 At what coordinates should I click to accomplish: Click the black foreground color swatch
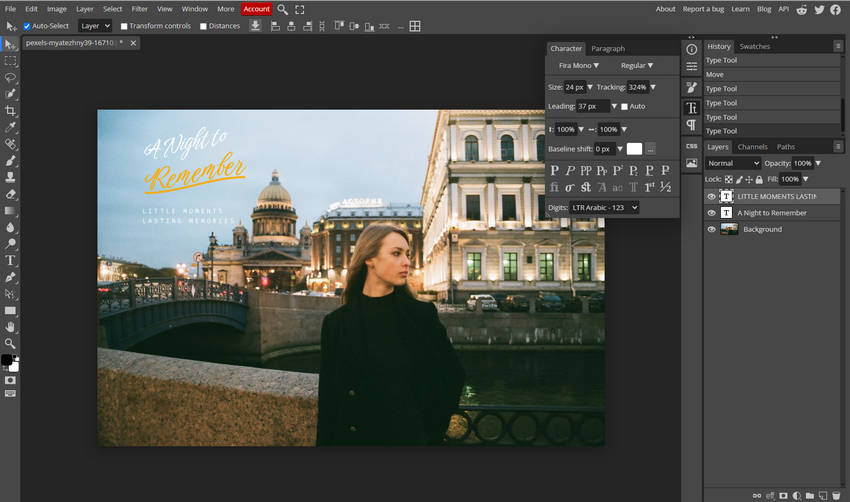7,360
